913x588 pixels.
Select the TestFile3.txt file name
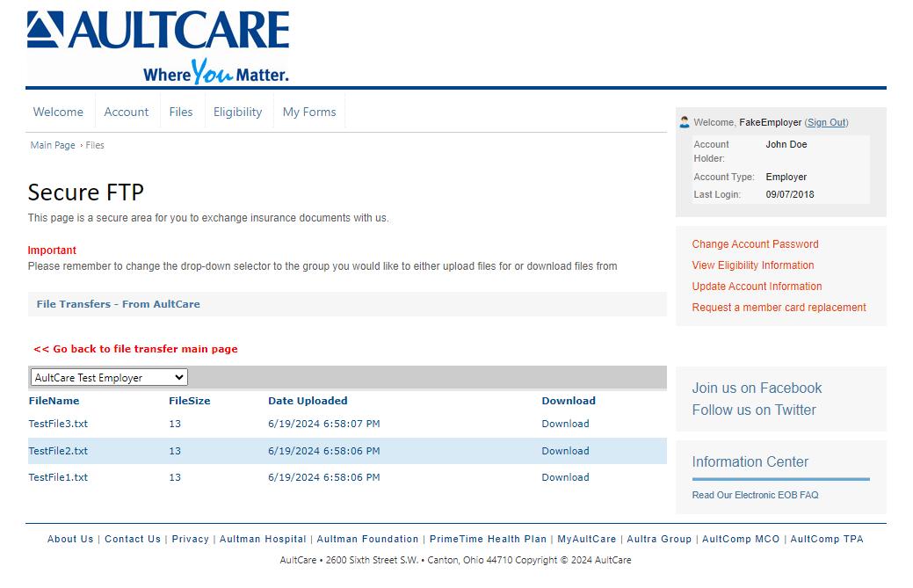click(x=58, y=424)
